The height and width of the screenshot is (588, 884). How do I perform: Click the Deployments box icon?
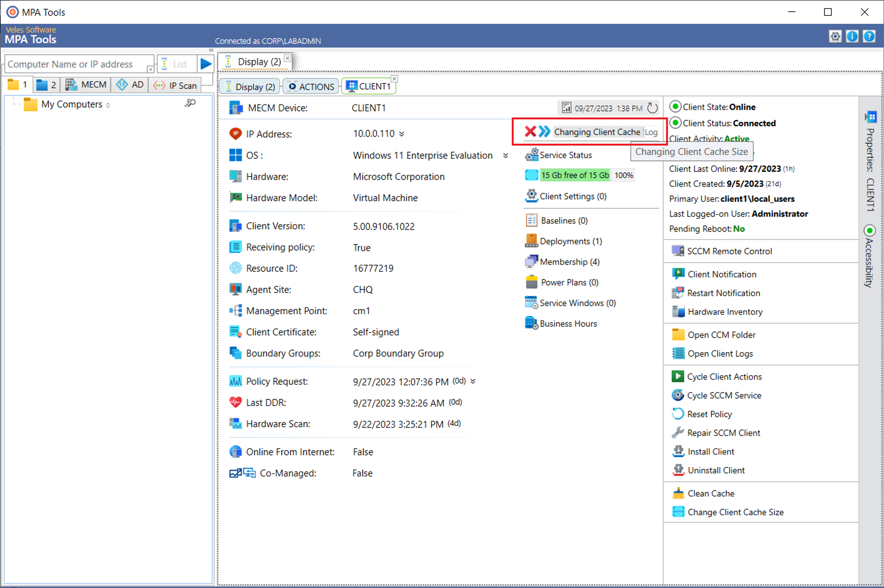(x=531, y=241)
